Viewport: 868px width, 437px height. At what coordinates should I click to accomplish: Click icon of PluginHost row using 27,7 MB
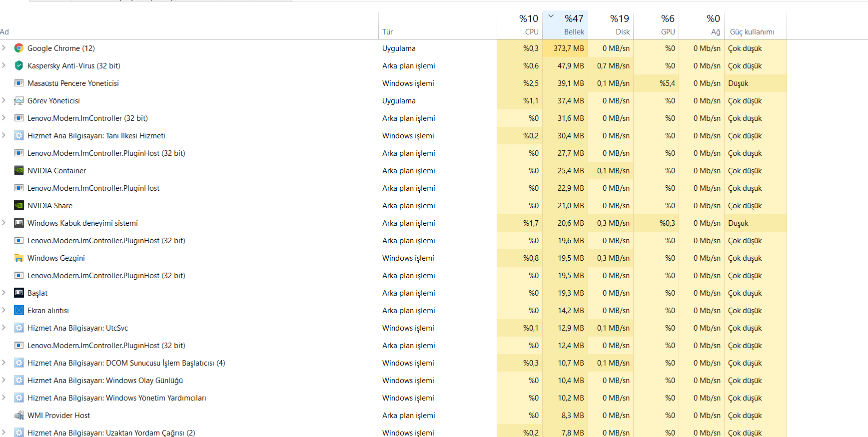19,153
